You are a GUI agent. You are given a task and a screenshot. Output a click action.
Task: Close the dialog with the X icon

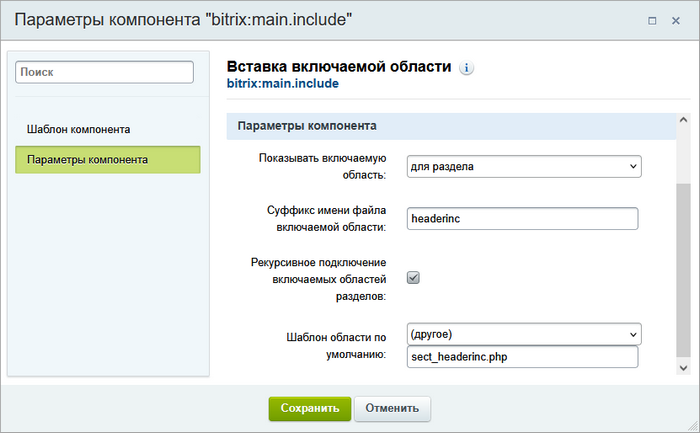(x=679, y=20)
